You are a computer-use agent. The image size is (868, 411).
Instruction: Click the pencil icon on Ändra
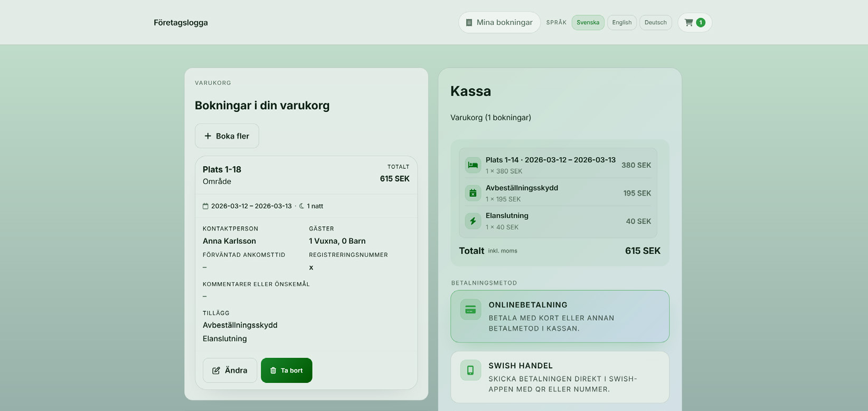tap(216, 370)
